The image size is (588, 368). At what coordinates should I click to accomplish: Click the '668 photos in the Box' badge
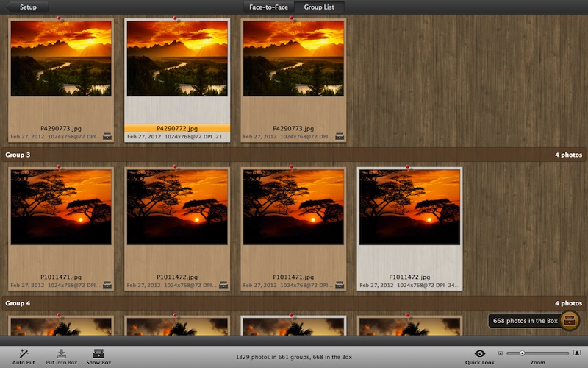[525, 321]
